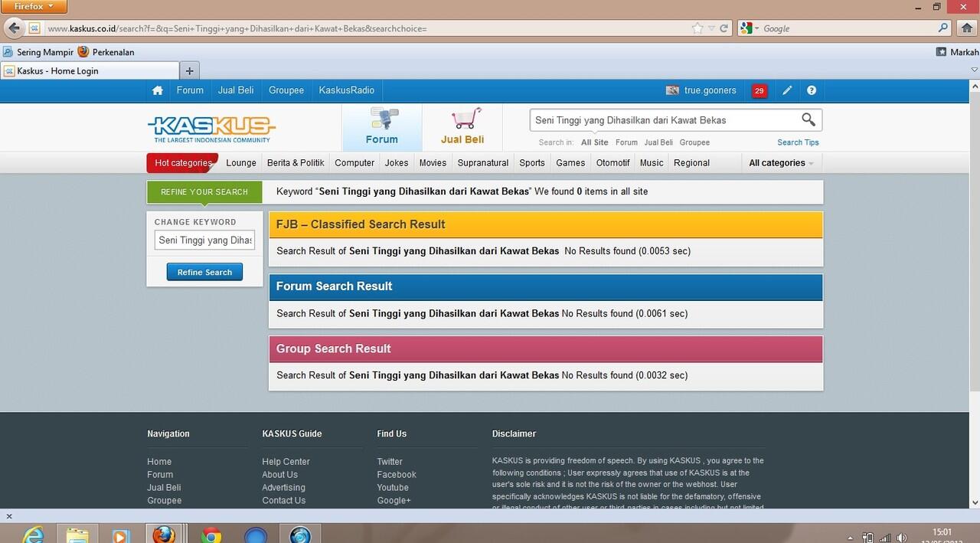
Task: Click the volume speaker tray icon
Action: tap(902, 538)
